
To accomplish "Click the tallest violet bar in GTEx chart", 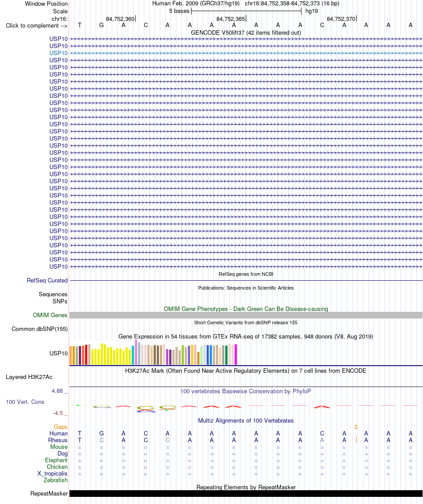I will click(x=136, y=353).
